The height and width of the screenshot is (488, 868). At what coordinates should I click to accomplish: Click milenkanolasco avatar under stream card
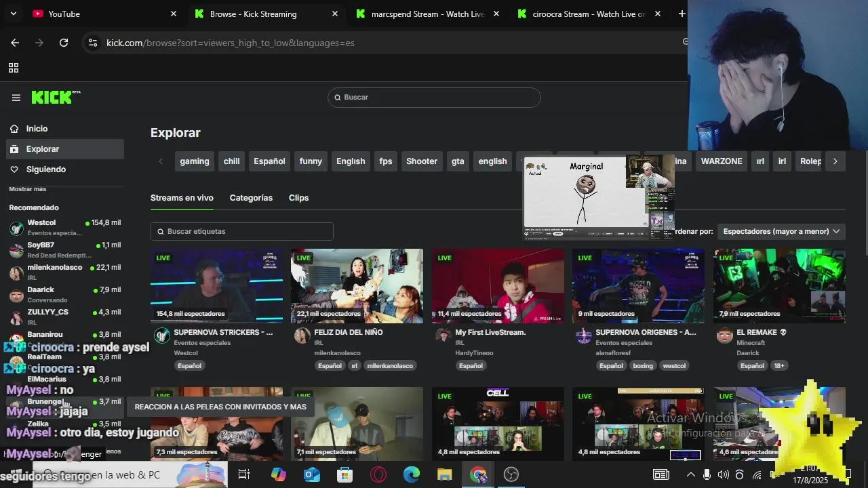pos(302,336)
